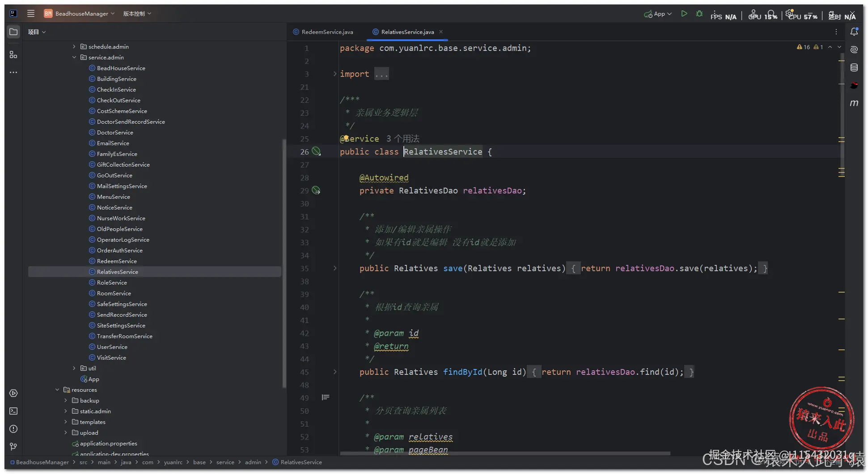Unfold the import statements
868x474 pixels.
(x=335, y=74)
